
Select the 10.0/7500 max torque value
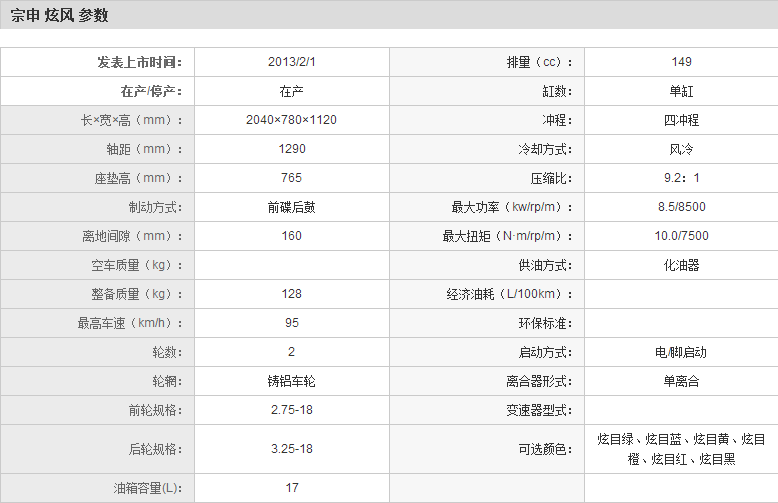pos(681,237)
